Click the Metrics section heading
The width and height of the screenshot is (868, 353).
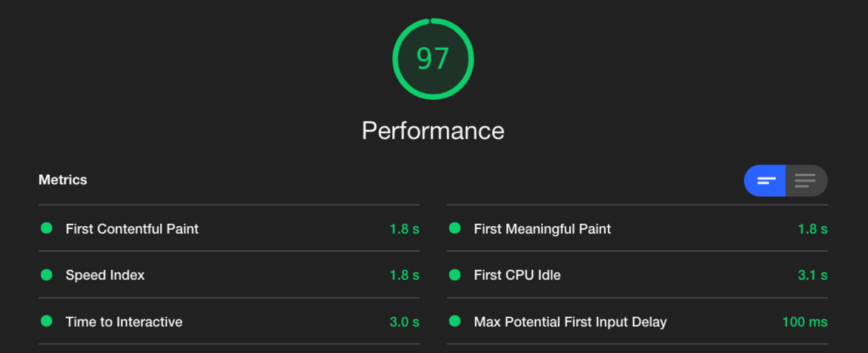point(63,180)
